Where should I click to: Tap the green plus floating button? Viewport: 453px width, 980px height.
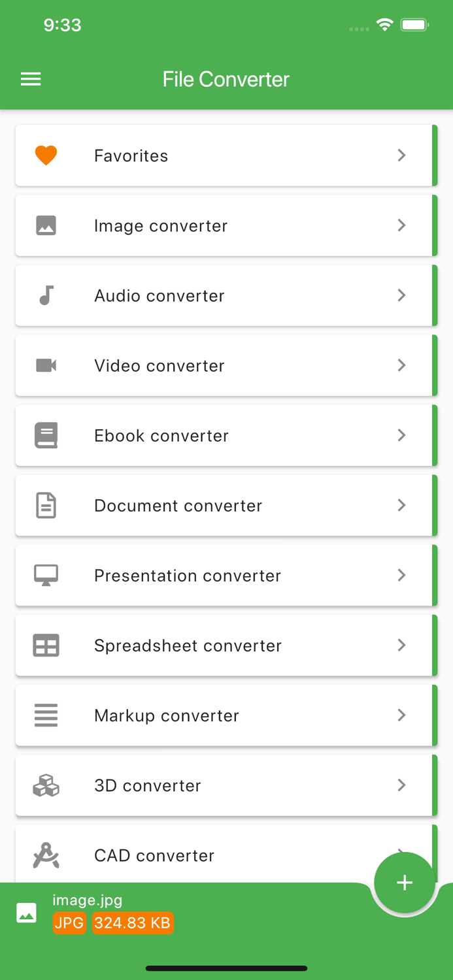click(404, 882)
